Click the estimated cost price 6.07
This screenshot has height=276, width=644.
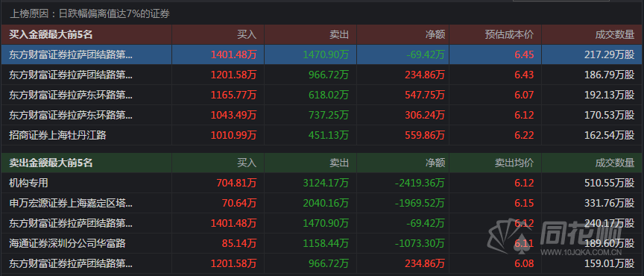pos(524,95)
